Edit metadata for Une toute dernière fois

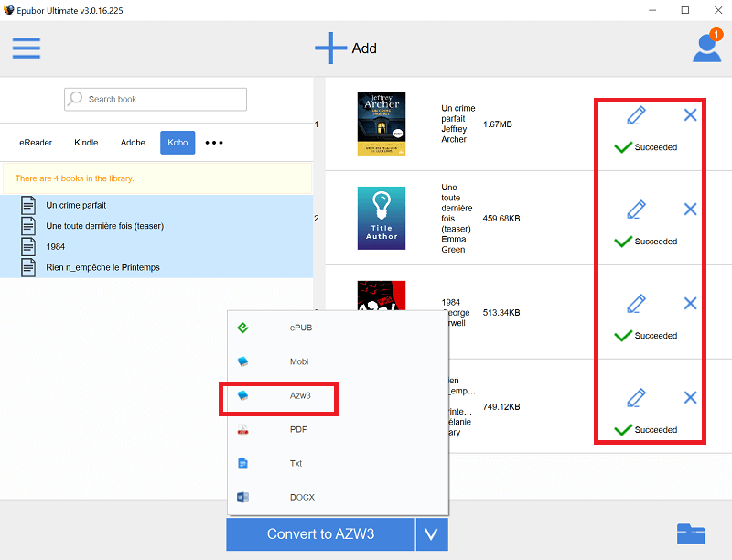pyautogui.click(x=636, y=210)
